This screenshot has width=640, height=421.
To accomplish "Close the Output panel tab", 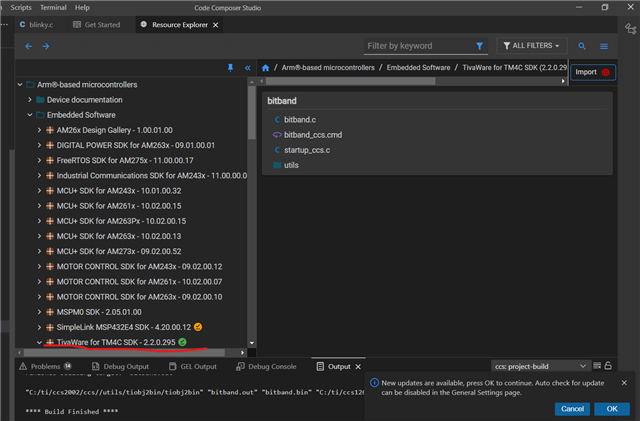I will click(x=358, y=367).
